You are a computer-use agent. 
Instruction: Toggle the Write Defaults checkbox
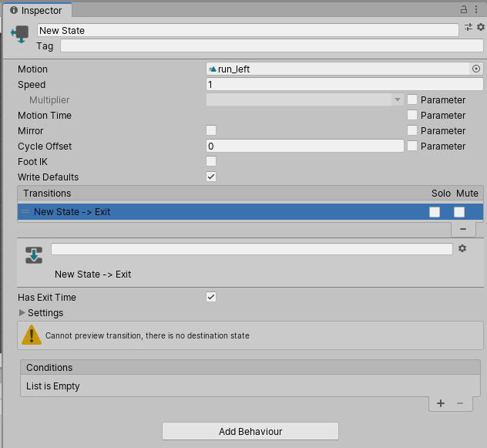click(x=211, y=177)
